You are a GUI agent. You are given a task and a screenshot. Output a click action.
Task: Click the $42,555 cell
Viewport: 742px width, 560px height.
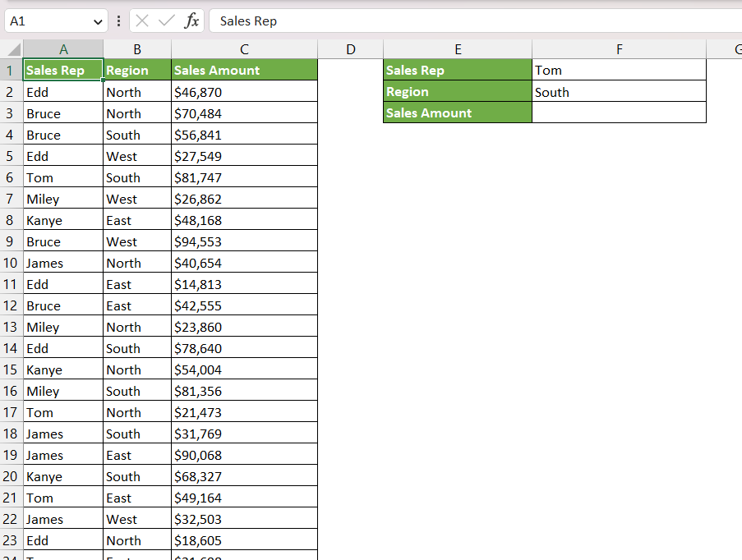tap(244, 305)
